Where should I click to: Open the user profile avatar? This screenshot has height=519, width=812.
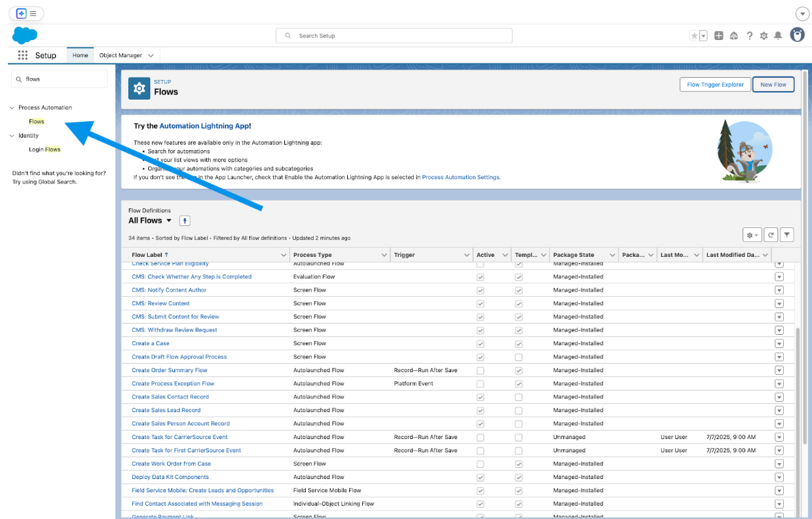(797, 35)
